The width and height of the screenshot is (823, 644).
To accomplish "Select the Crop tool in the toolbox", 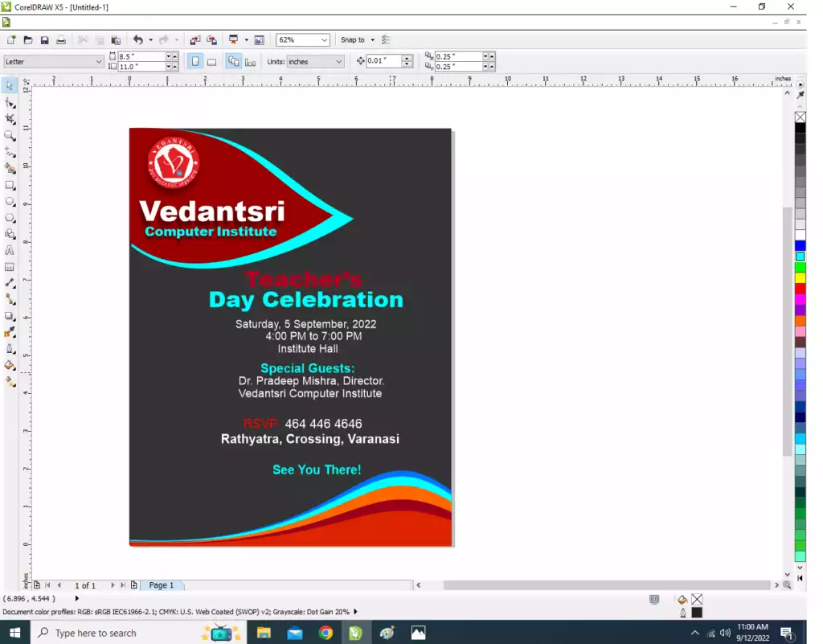I will (10, 119).
